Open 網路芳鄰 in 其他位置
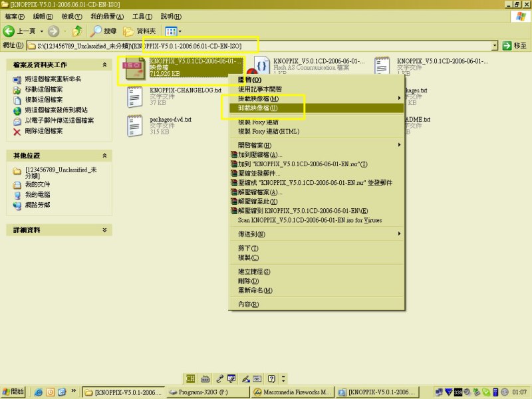Viewport: 532px width, 399px height. pos(37,205)
